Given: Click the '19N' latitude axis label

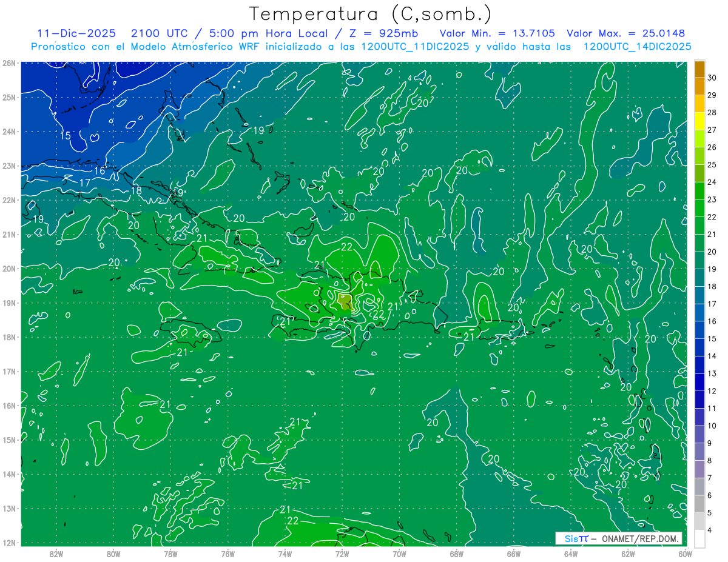Looking at the screenshot, I should [x=8, y=303].
